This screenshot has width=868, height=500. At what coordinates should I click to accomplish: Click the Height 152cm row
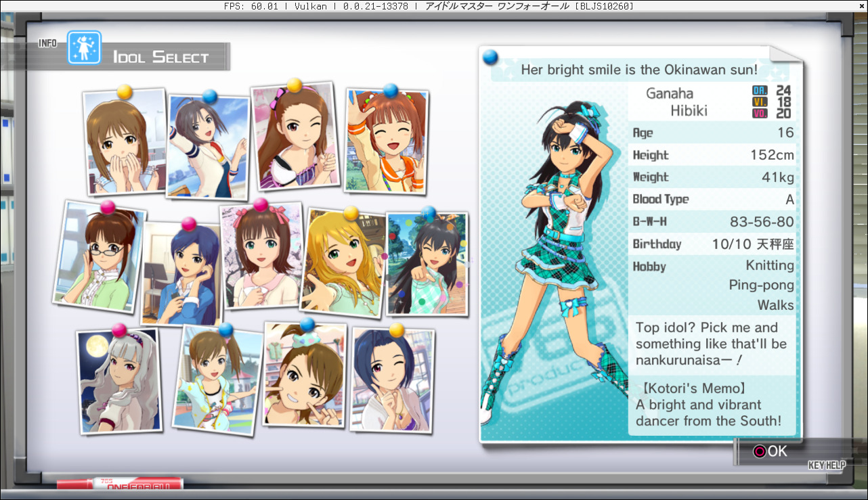click(712, 155)
